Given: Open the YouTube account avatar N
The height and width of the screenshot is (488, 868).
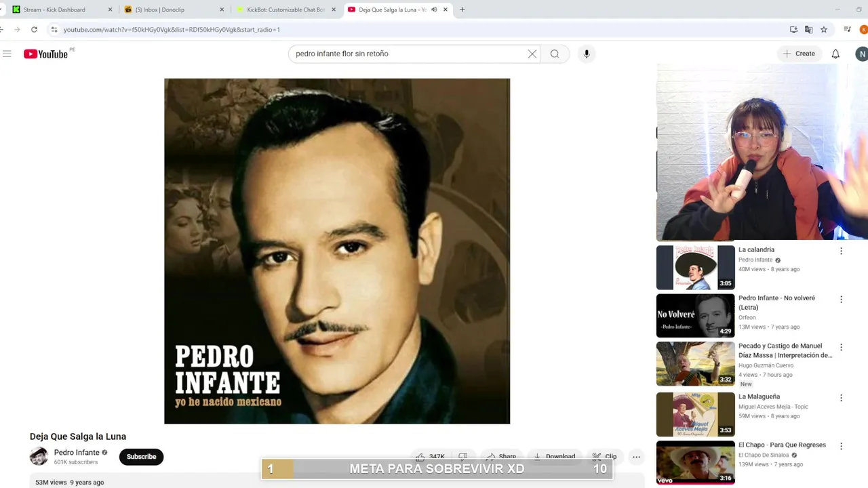Looking at the screenshot, I should (x=861, y=54).
